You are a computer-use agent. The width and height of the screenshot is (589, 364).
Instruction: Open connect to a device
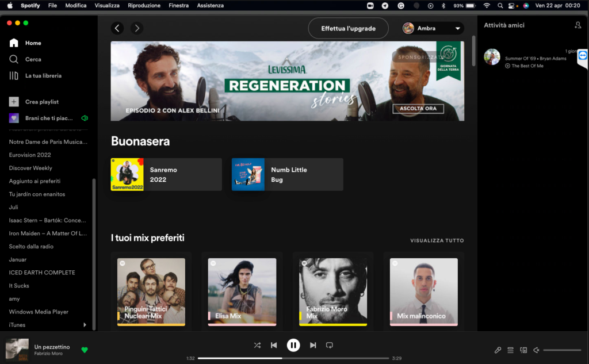pos(523,350)
